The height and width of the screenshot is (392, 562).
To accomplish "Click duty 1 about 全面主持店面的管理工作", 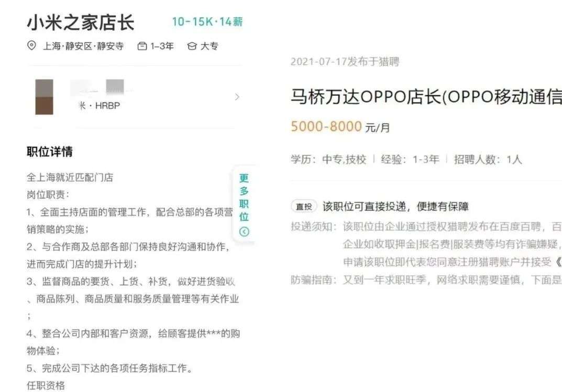I will 130,220.
